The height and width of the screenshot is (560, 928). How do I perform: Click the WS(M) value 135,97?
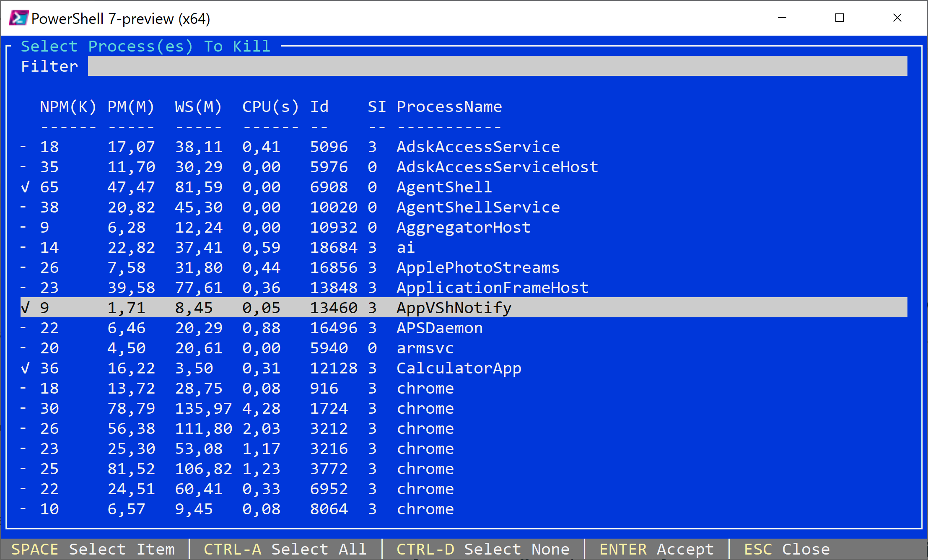coord(203,409)
